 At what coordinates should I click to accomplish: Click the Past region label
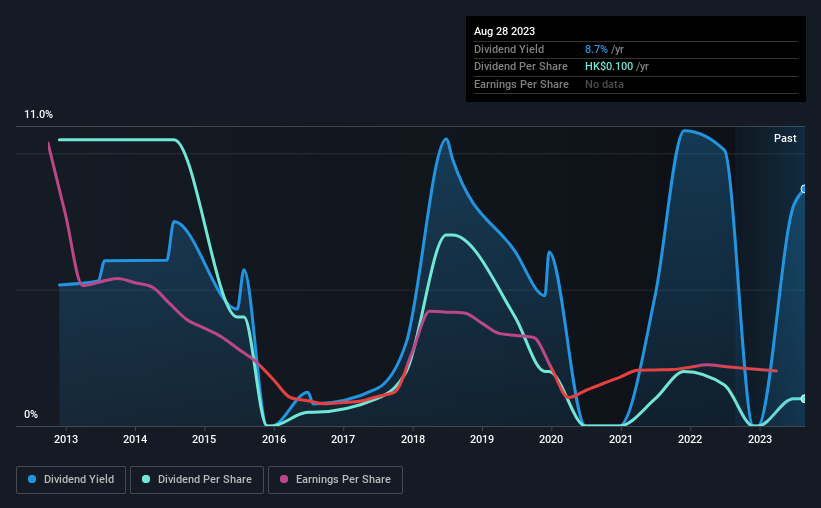tap(785, 138)
